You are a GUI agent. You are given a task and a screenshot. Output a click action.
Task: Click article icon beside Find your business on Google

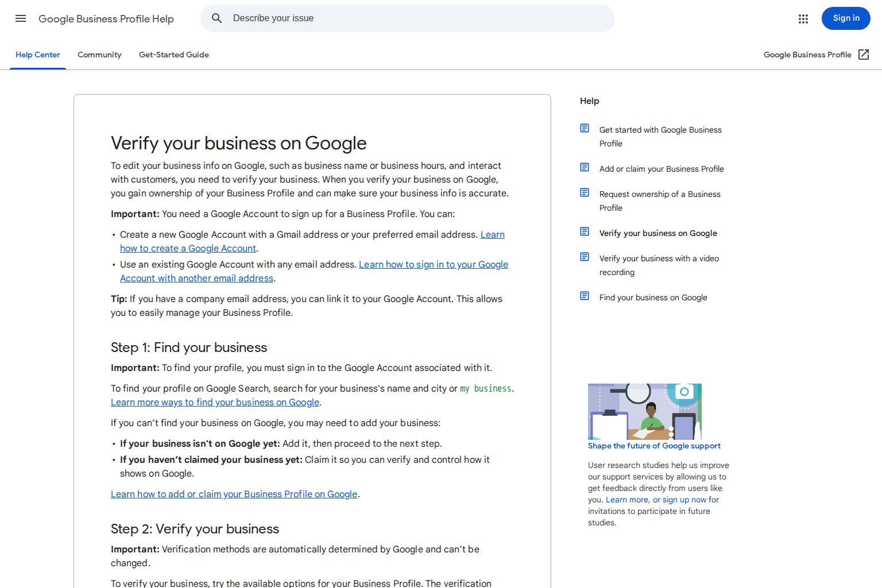(585, 296)
